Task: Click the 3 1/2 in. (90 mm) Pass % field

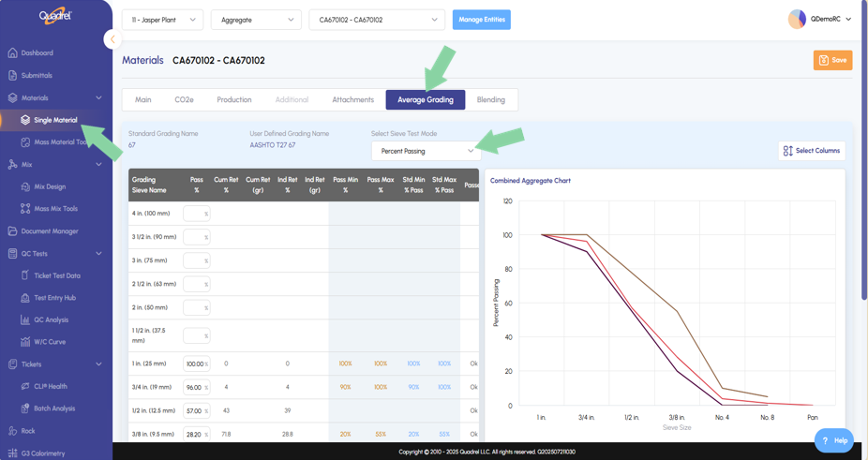Action: [197, 237]
